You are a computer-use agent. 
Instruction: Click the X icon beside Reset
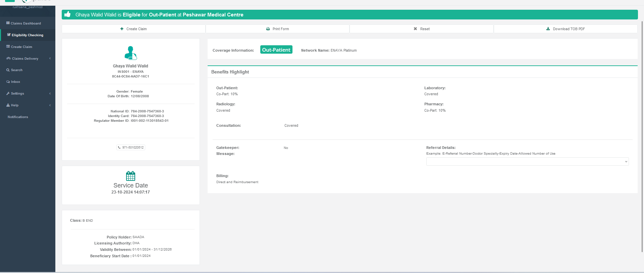tap(415, 29)
